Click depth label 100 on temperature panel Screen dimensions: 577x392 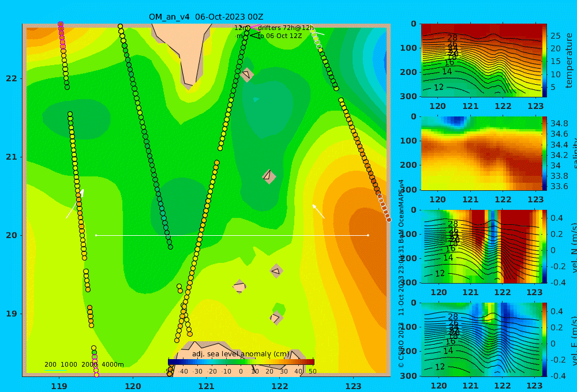(409, 48)
